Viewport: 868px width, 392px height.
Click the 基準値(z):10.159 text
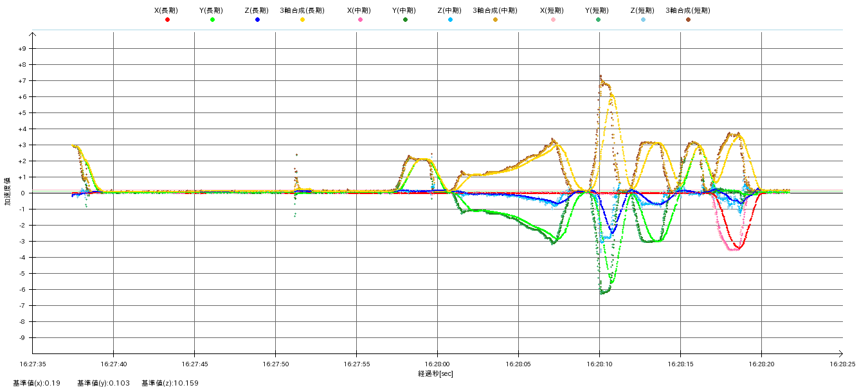[169, 384]
